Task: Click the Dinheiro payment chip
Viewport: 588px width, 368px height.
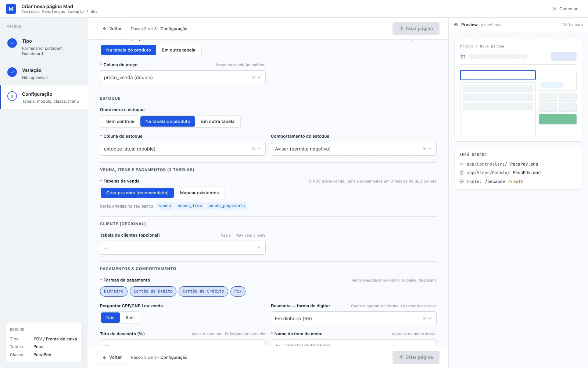Action: (114, 291)
